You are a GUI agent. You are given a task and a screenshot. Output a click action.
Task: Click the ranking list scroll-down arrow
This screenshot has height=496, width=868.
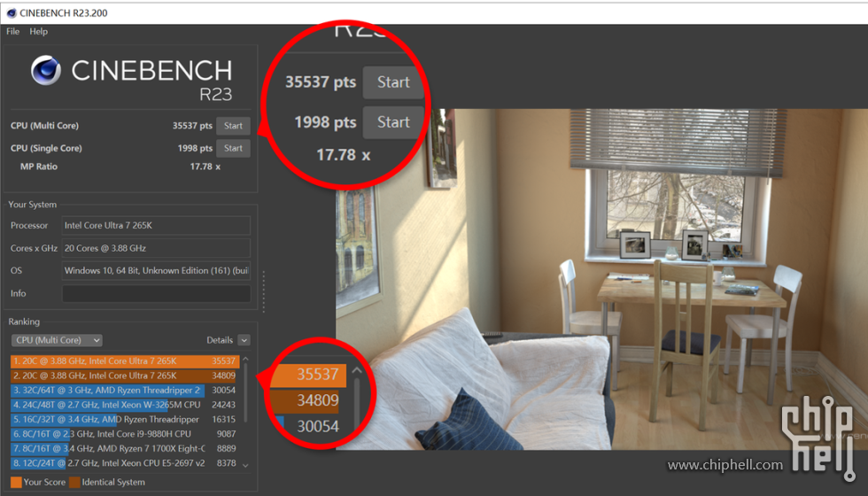point(245,464)
